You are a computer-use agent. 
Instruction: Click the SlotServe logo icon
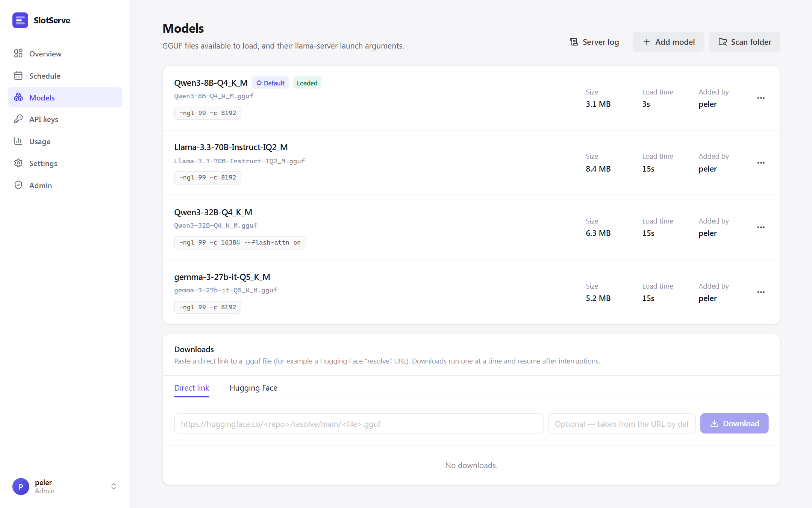tap(20, 20)
